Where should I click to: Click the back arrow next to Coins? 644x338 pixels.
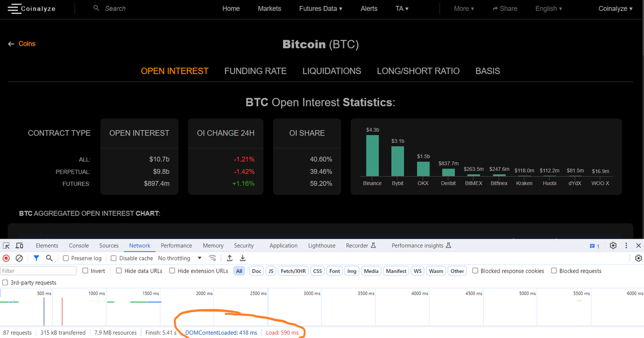click(11, 44)
